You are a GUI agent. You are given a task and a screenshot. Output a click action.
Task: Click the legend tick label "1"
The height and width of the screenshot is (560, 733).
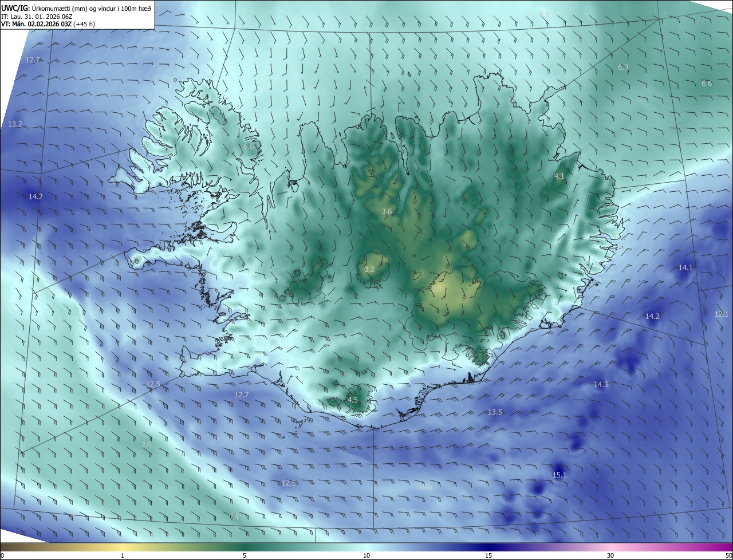pos(123,555)
